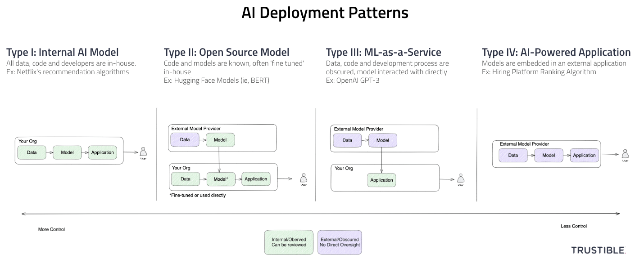Image resolution: width=644 pixels, height=268 pixels.
Task: Select the 'Type III: ML-as-a-Service' heading
Action: (383, 52)
